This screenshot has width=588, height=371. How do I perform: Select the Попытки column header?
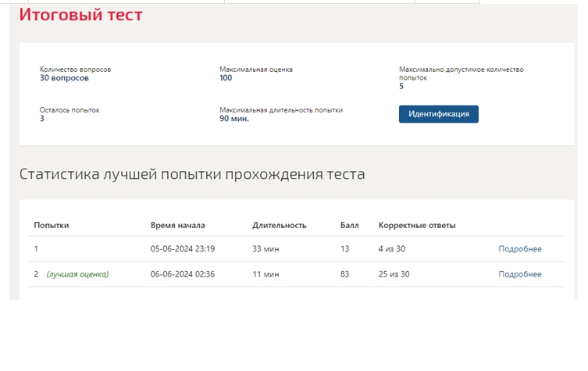coord(52,226)
